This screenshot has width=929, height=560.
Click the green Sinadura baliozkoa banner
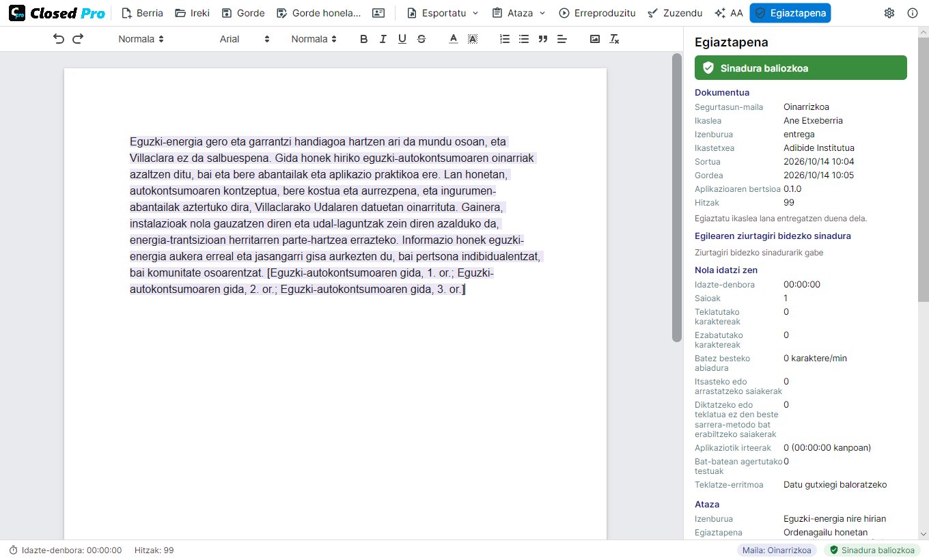[801, 68]
